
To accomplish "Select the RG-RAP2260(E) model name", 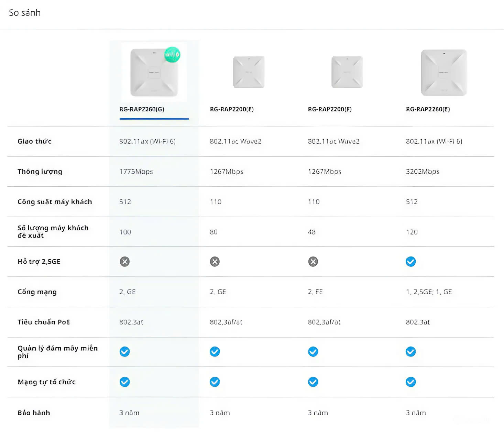I will click(428, 109).
